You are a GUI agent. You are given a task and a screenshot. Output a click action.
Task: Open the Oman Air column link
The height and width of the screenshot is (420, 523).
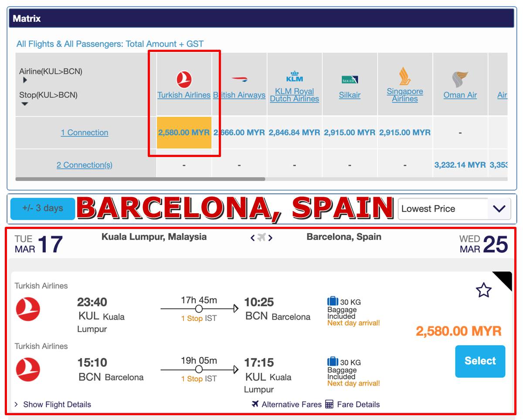pyautogui.click(x=460, y=95)
